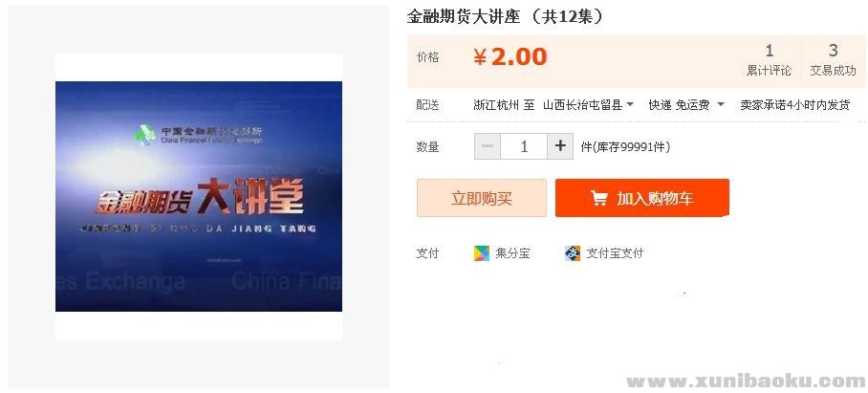The image size is (868, 393).
Task: Click the ¥2.00 price text
Action: tap(510, 57)
